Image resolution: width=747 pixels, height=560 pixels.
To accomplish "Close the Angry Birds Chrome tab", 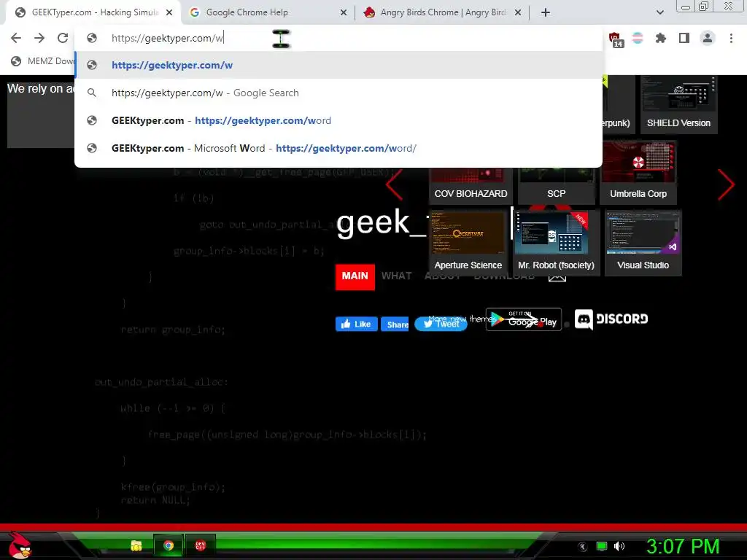I will pyautogui.click(x=518, y=12).
